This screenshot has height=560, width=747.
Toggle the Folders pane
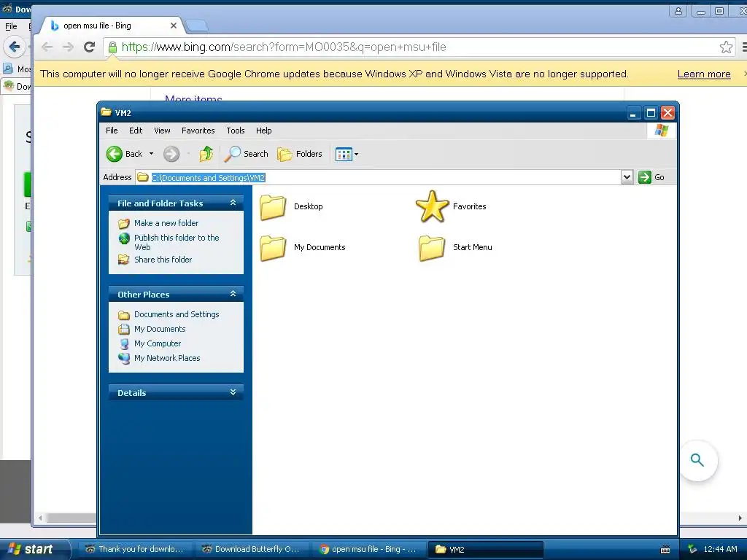click(x=300, y=154)
